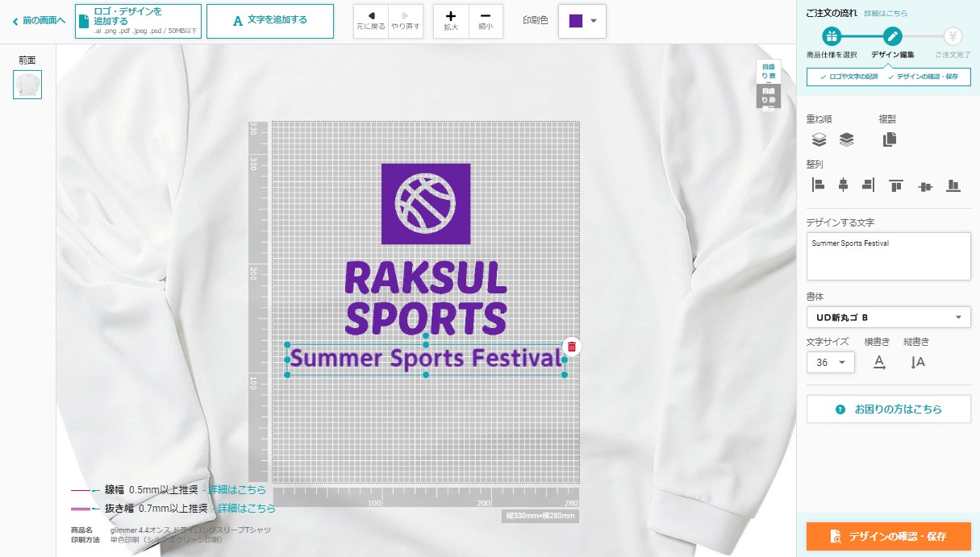This screenshot has height=557, width=980.
Task: Set text to 縦書き vertical writing
Action: [x=918, y=363]
